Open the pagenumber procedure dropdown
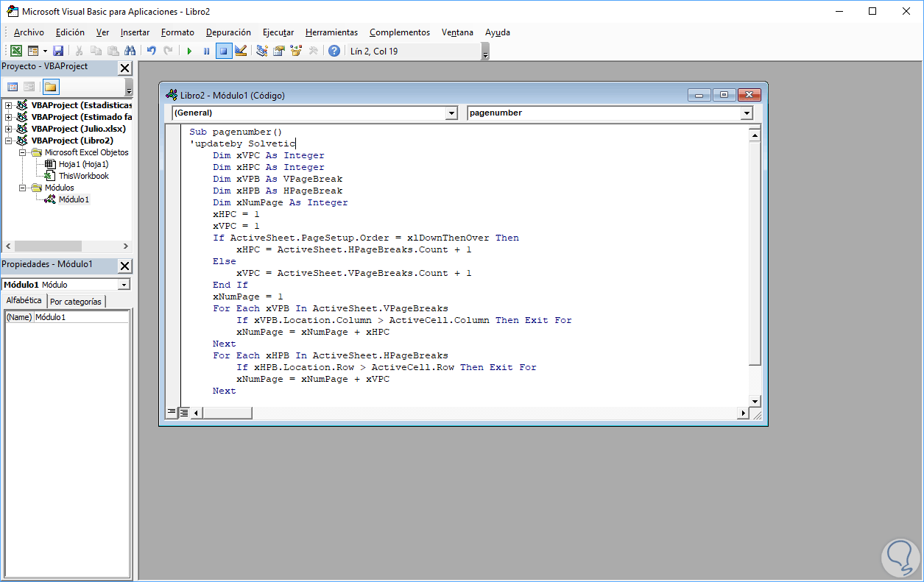924x582 pixels. pos(747,113)
